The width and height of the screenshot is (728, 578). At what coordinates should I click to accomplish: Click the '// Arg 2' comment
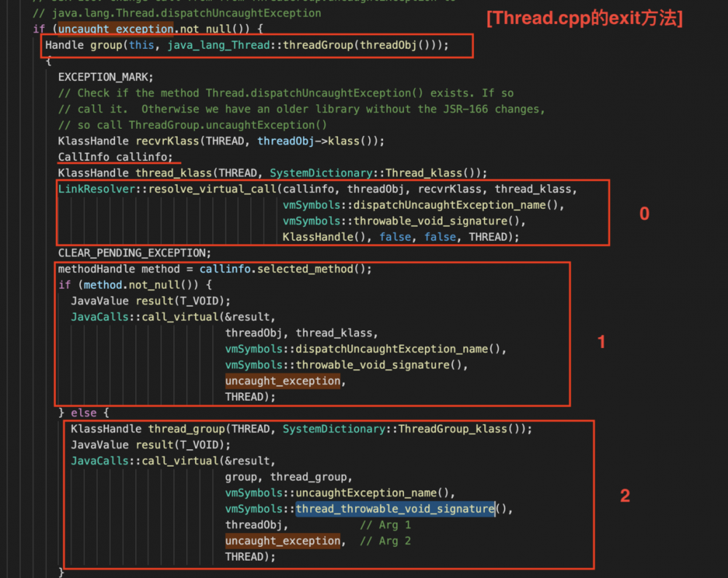pyautogui.click(x=385, y=541)
